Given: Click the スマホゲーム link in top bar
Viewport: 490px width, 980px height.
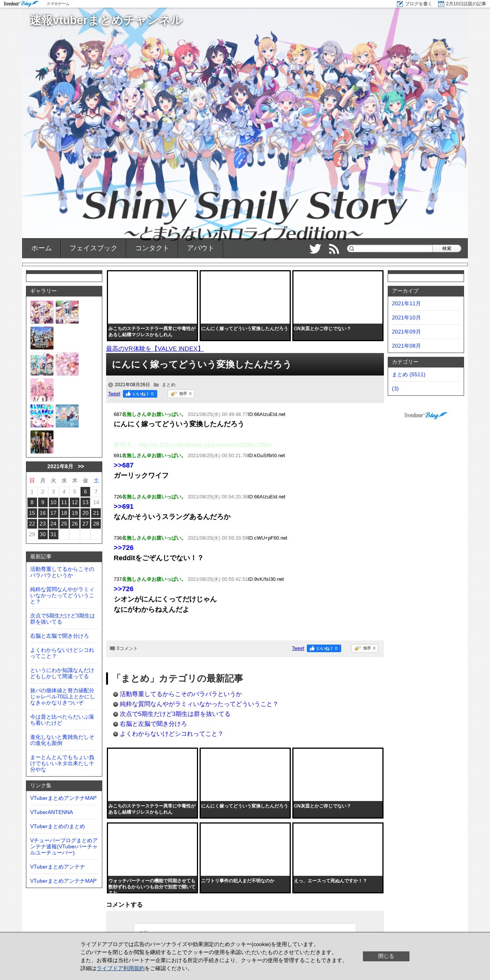Looking at the screenshot, I should point(58,4).
